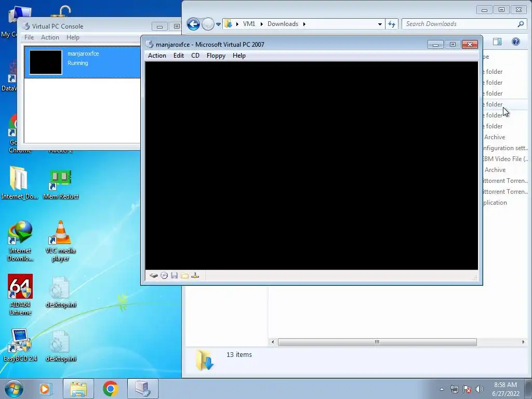The height and width of the screenshot is (399, 532).
Task: Click the Virtual PC taskbar button
Action: (142, 389)
